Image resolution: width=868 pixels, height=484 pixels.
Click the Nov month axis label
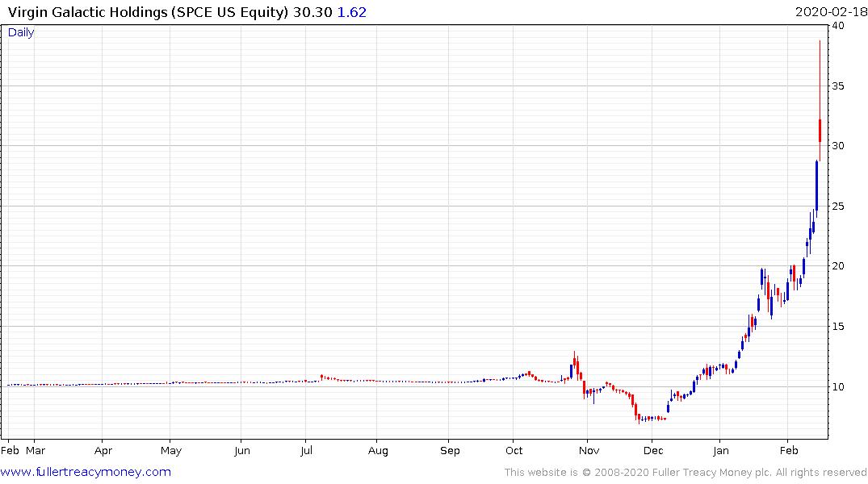point(589,450)
